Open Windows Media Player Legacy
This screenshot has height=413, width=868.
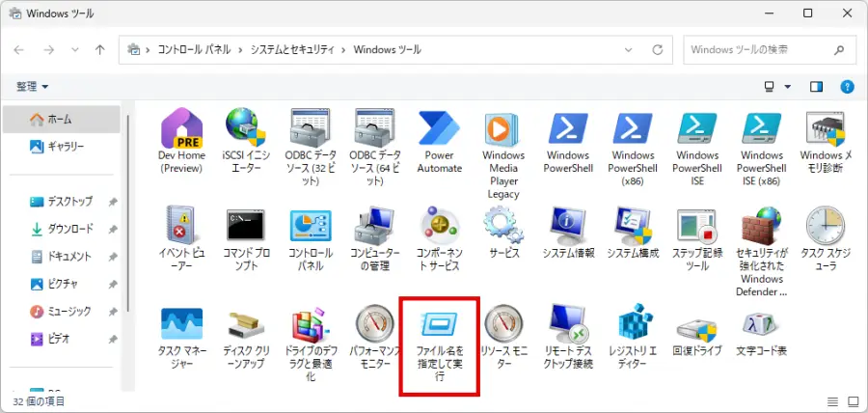click(x=503, y=128)
